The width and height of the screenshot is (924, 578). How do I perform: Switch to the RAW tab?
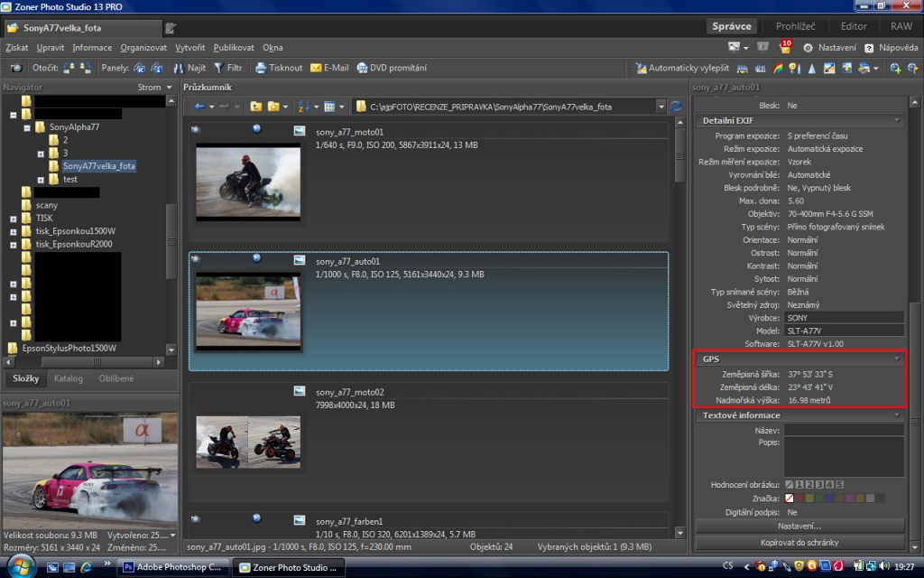[901, 26]
